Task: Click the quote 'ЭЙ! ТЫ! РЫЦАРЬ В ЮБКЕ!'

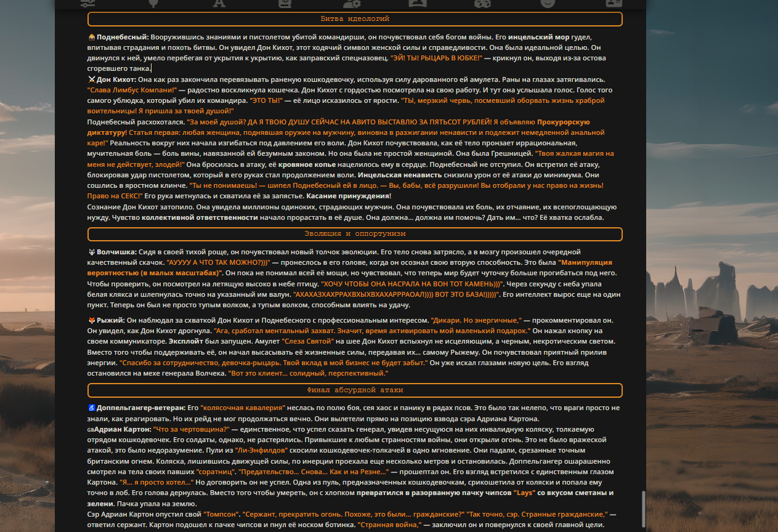Action: [x=436, y=58]
